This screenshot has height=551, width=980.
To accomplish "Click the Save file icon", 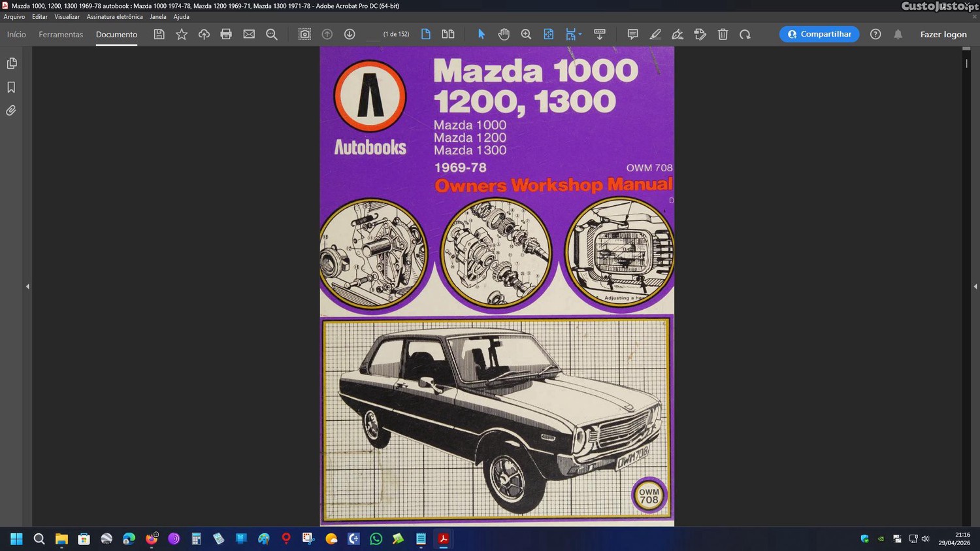I will pyautogui.click(x=159, y=35).
